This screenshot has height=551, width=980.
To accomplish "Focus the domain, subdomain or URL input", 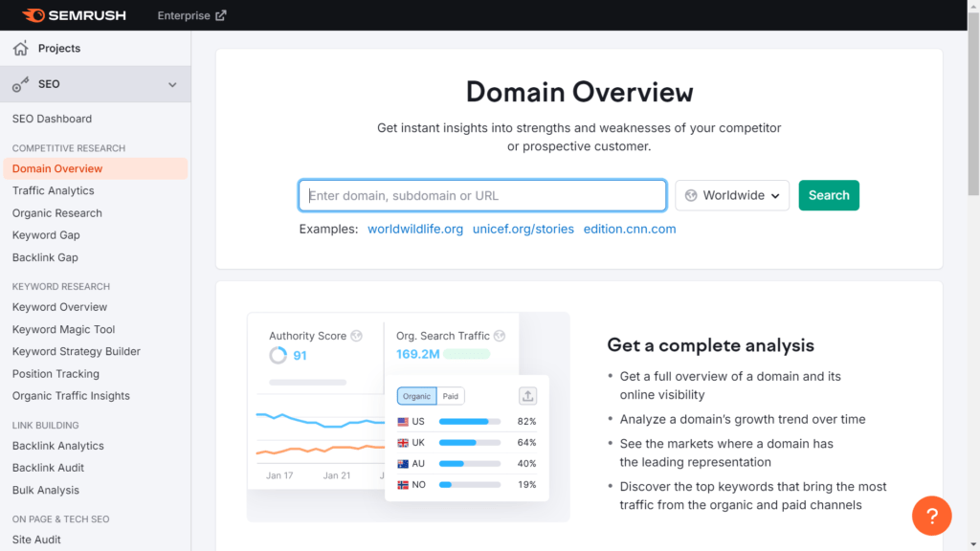I will (482, 195).
